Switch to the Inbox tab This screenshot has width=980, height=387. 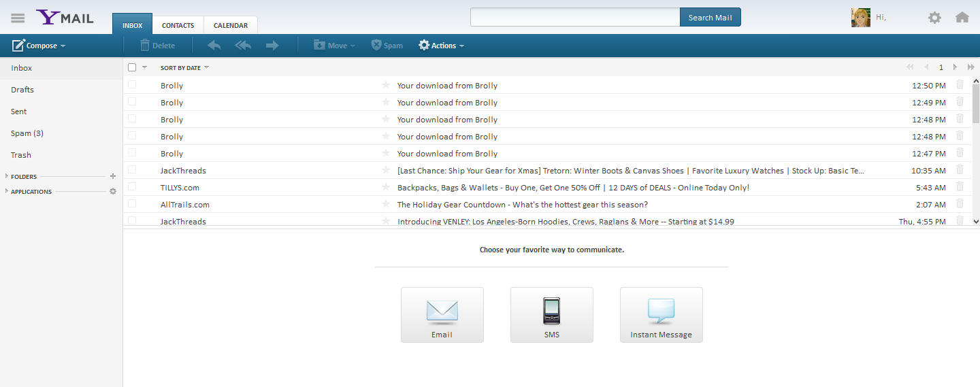pos(132,25)
